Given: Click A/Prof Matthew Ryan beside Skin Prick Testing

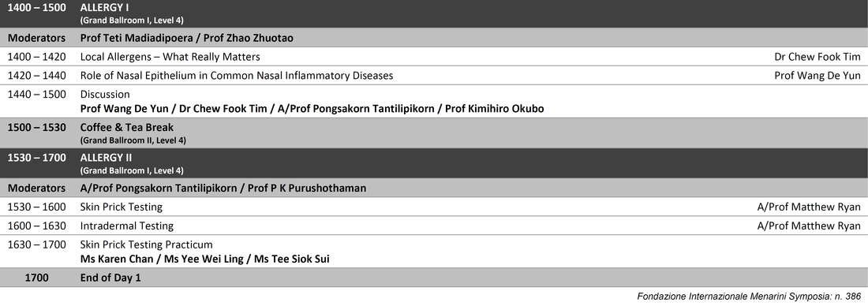Looking at the screenshot, I should [x=809, y=207].
